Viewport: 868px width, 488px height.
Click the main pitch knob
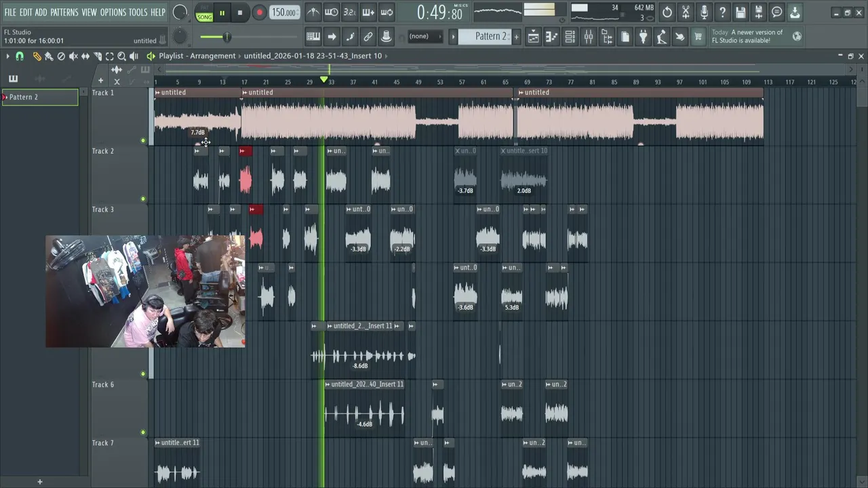click(180, 37)
